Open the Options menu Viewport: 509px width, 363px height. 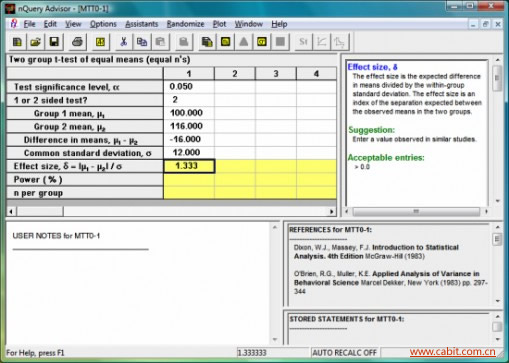[103, 24]
